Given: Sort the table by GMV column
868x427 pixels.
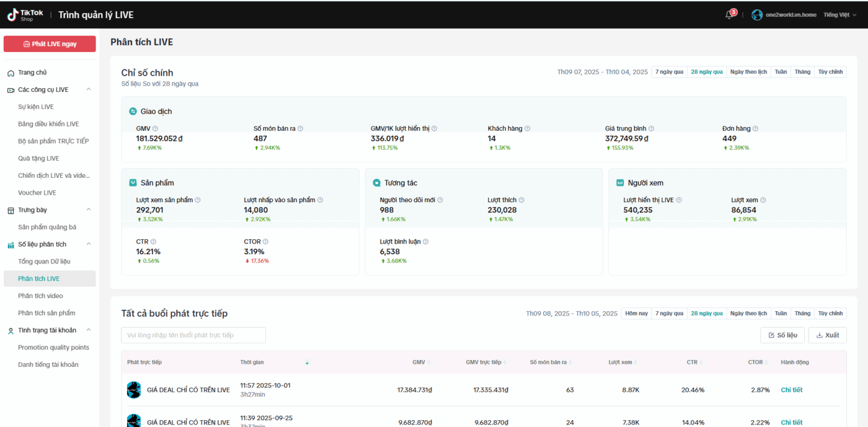Looking at the screenshot, I should (428, 363).
